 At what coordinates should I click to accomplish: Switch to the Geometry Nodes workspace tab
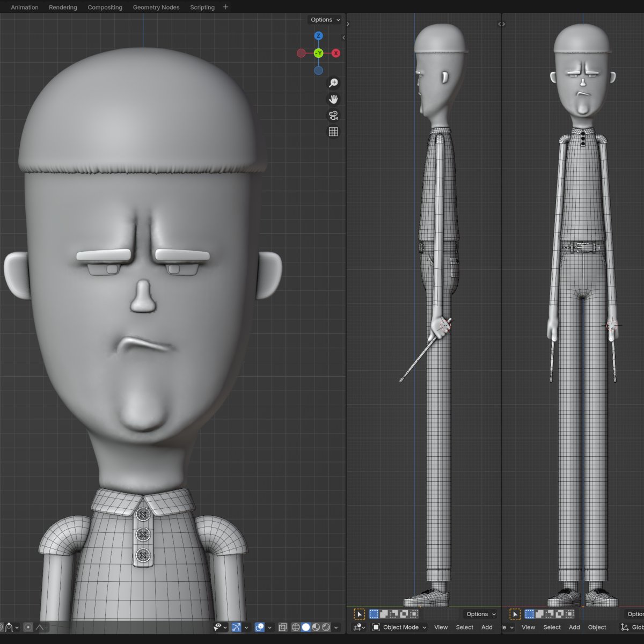click(156, 8)
